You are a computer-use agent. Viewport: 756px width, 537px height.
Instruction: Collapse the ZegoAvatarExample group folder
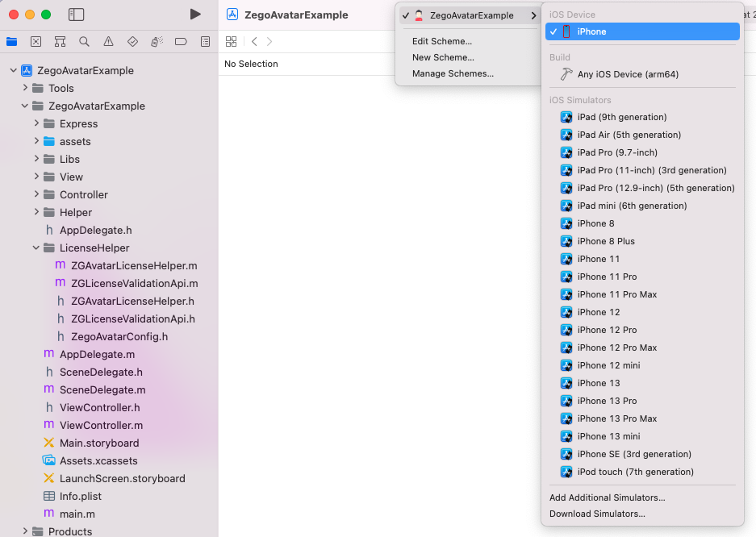pyautogui.click(x=25, y=106)
